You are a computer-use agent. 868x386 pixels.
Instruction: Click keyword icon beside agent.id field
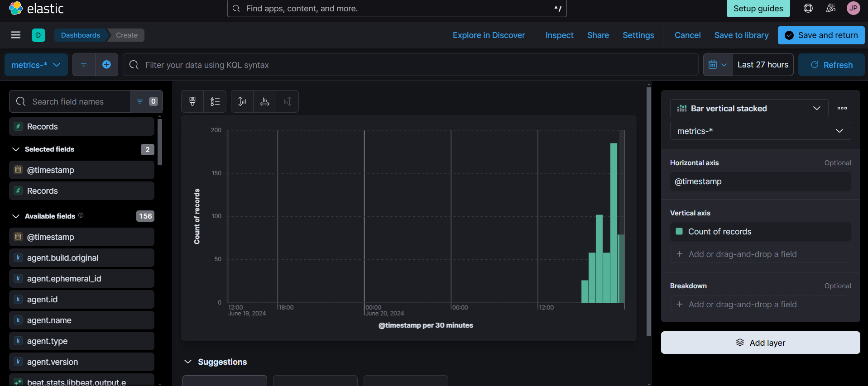(18, 300)
